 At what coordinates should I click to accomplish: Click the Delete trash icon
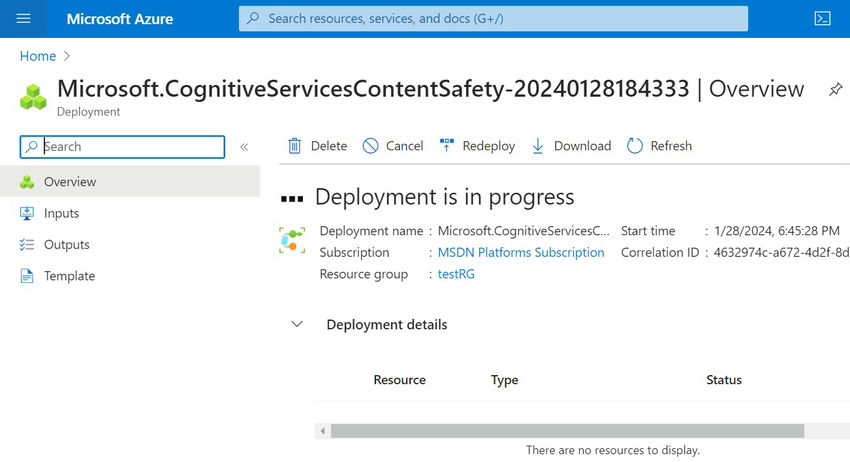pos(295,146)
